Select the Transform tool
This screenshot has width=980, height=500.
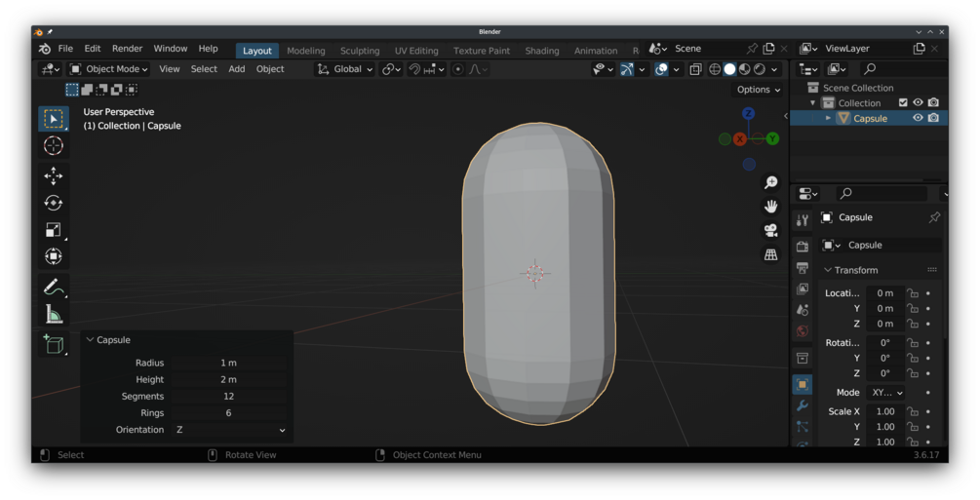[53, 256]
